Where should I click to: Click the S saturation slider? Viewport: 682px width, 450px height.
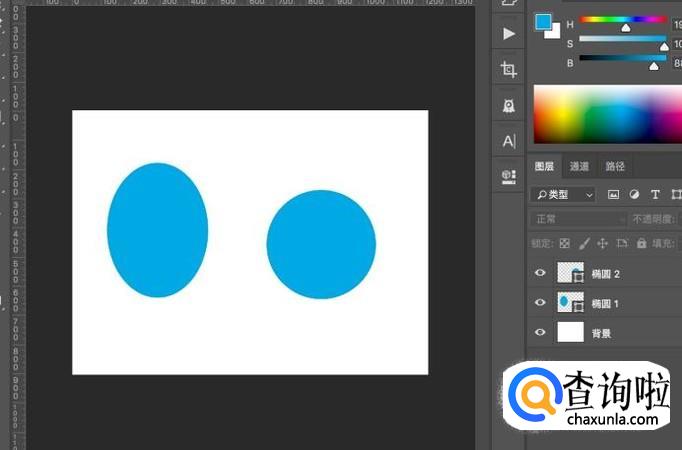click(623, 39)
